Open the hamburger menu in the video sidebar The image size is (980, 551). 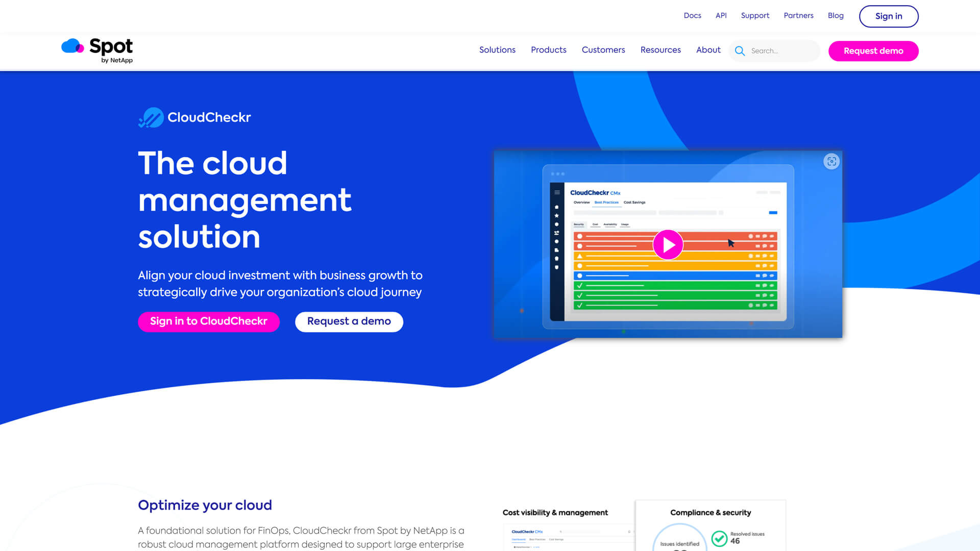(x=557, y=192)
